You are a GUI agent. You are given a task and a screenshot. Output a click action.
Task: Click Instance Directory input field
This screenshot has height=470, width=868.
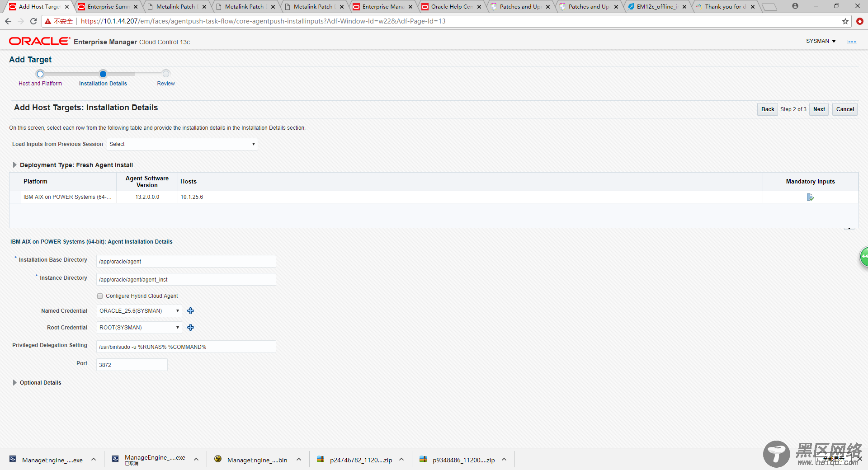pos(186,279)
